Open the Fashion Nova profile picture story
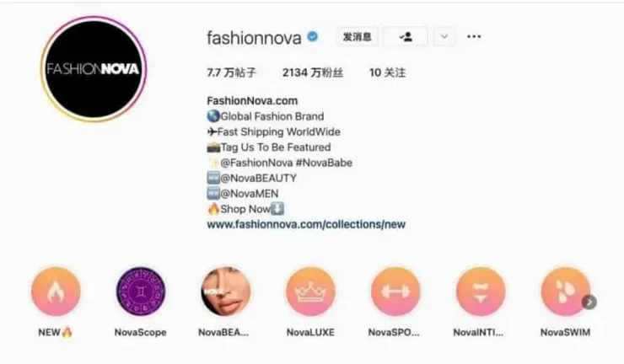 pyautogui.click(x=94, y=69)
